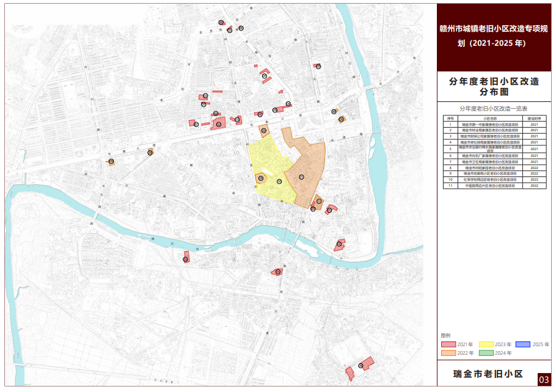Click the green 2024 legend swatch
Screen dimensions: 556x392
pos(486,353)
